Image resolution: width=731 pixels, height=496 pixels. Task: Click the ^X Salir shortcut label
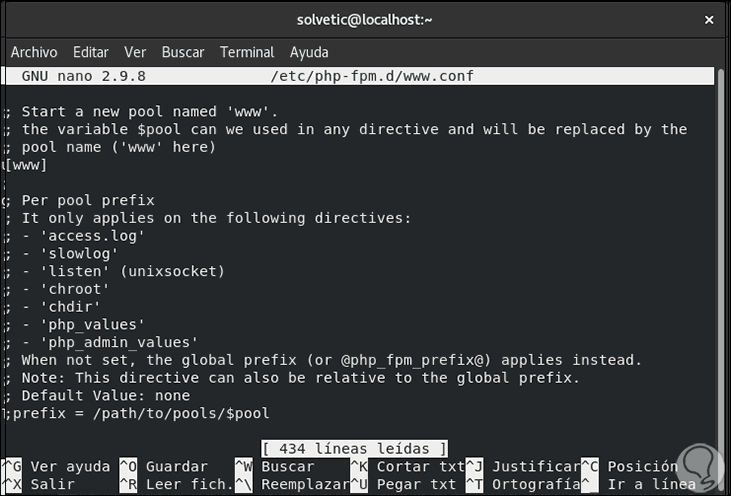[x=40, y=484]
